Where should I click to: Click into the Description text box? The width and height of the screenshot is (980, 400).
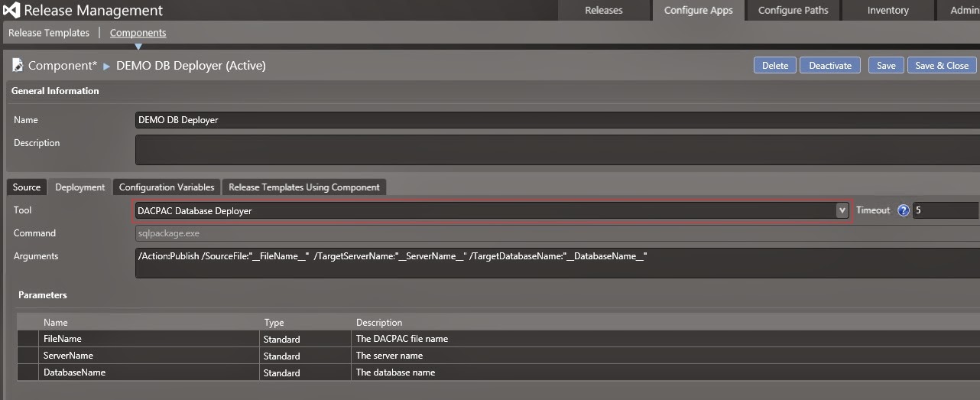[557, 150]
